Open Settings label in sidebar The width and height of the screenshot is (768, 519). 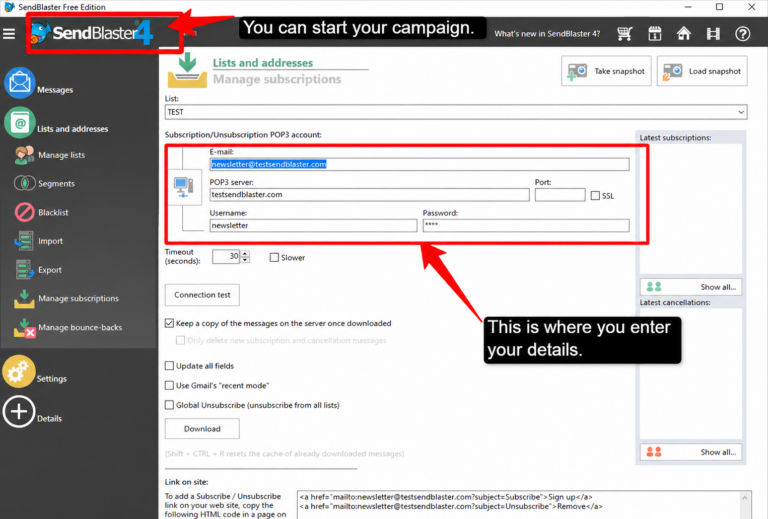[51, 378]
